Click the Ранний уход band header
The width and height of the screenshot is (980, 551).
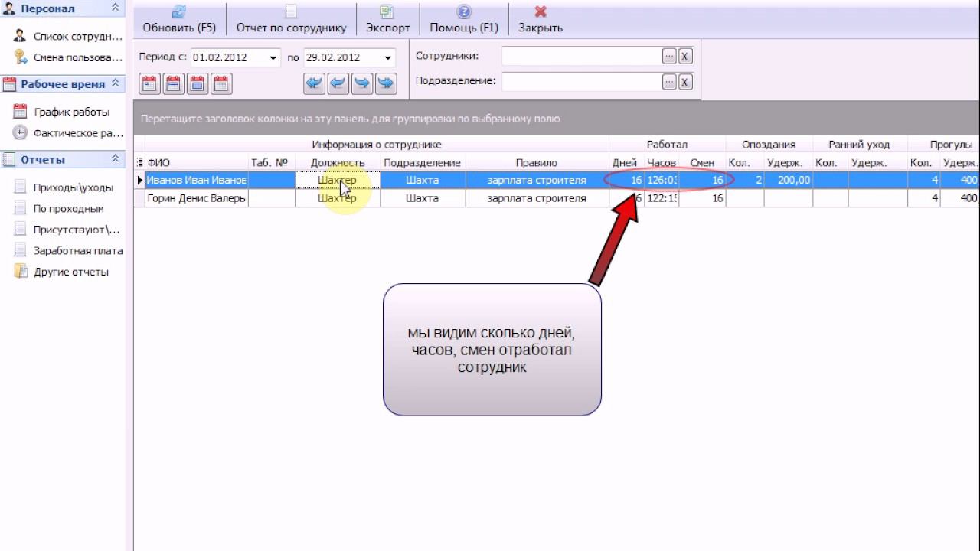click(860, 145)
